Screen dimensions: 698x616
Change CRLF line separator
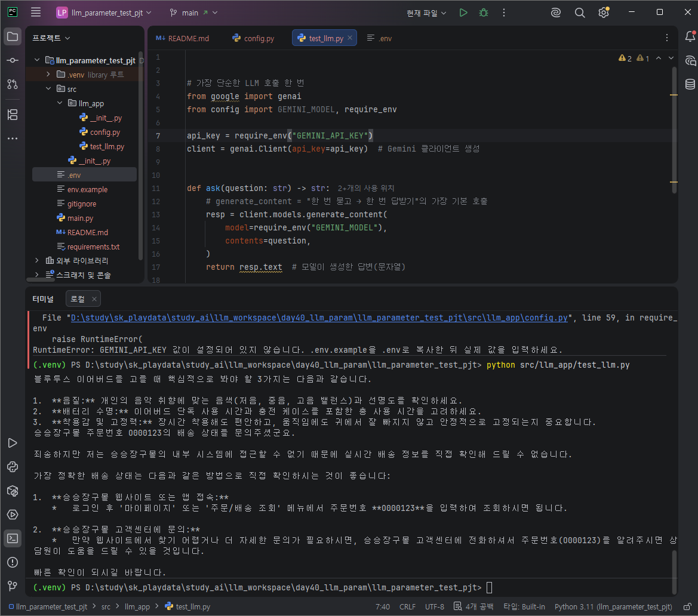click(407, 606)
